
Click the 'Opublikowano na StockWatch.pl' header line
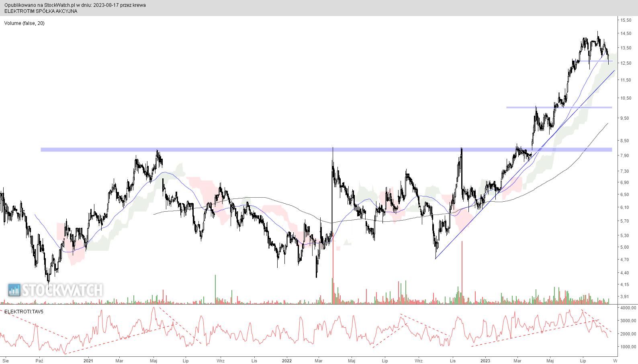[x=75, y=5]
